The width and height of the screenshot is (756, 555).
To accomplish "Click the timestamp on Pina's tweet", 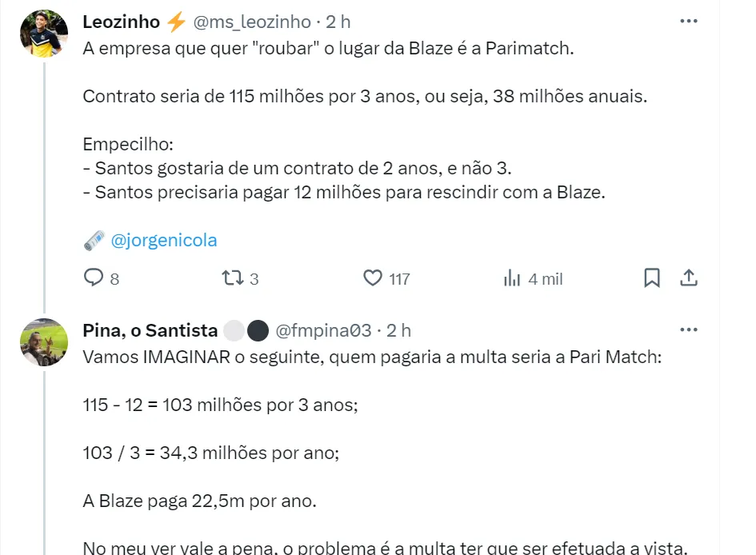I will click(399, 329).
